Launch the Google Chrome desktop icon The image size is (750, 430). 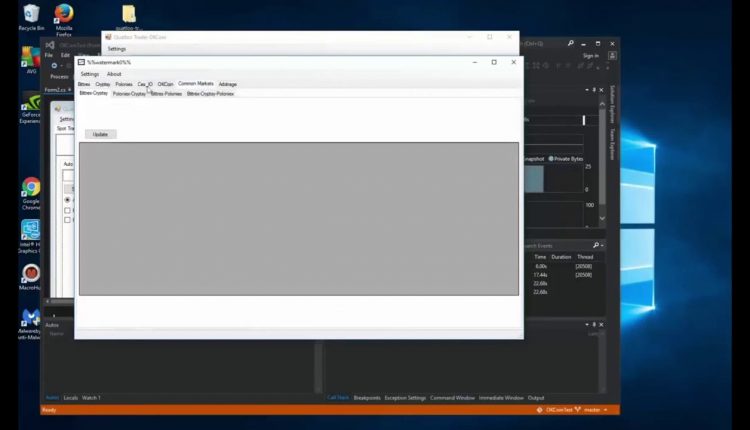coord(31,188)
